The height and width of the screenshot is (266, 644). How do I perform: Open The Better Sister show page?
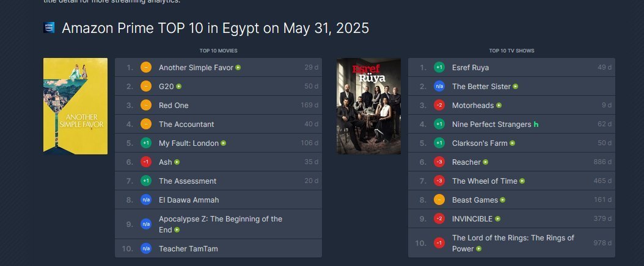(x=481, y=87)
